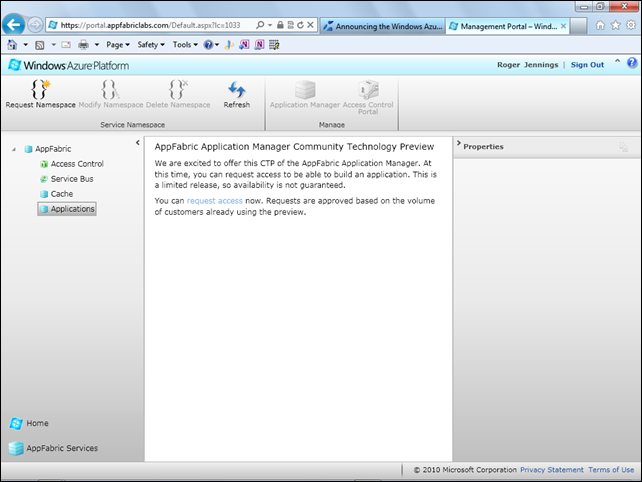Viewport: 642px width, 482px height.
Task: Click the Refresh ribbon button
Action: 237,94
